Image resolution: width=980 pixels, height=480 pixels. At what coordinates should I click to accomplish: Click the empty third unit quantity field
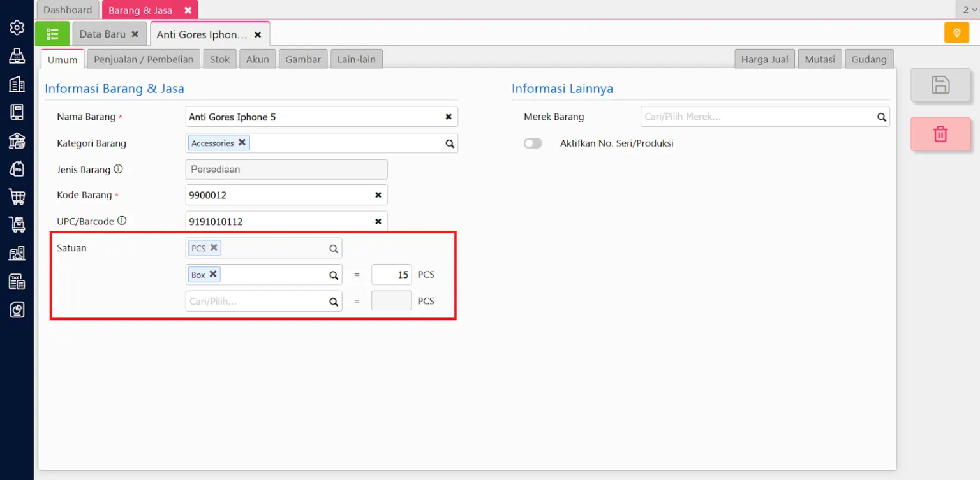392,301
